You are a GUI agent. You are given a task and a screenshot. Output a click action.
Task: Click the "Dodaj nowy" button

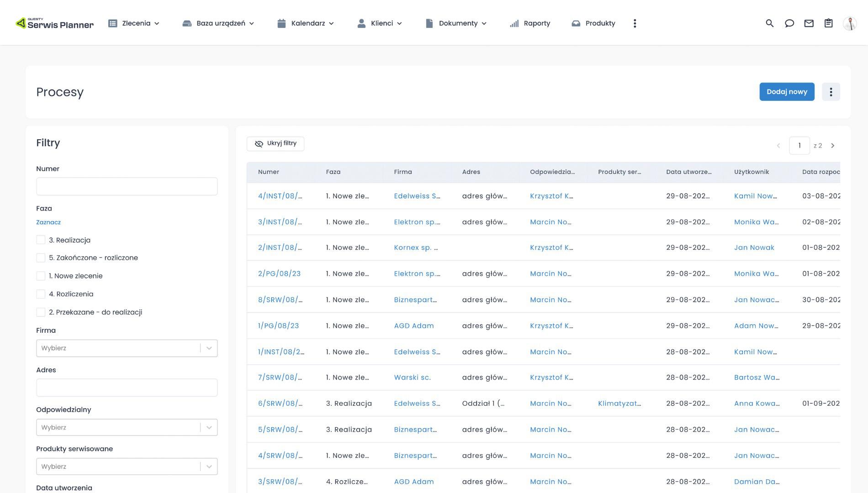click(786, 92)
